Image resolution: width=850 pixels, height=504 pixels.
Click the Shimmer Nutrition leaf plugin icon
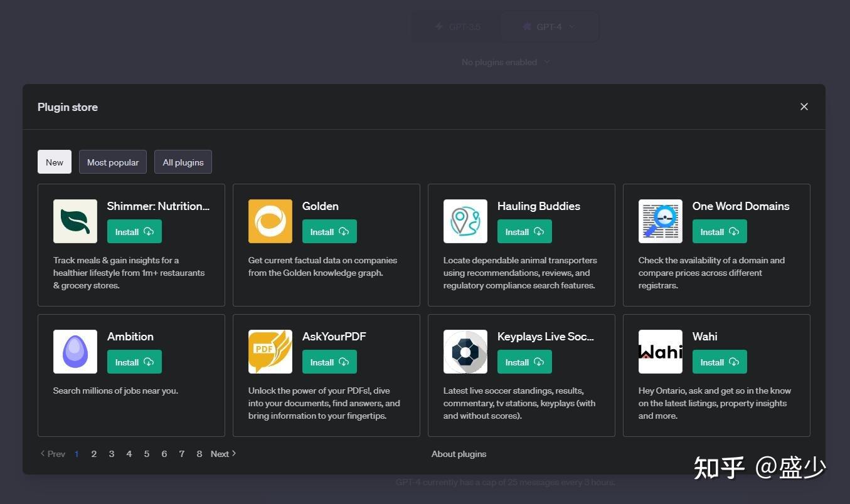pos(75,221)
